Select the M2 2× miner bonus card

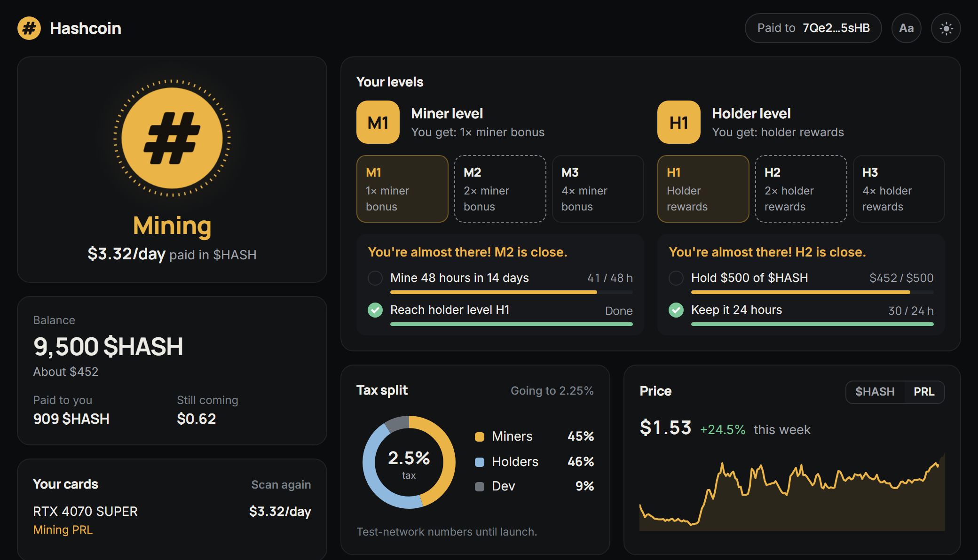point(500,189)
